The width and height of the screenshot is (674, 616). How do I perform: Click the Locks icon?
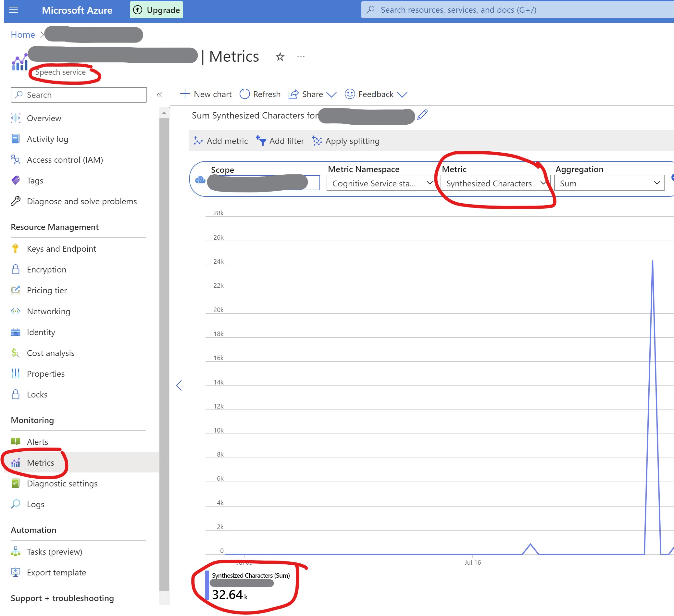click(x=16, y=395)
